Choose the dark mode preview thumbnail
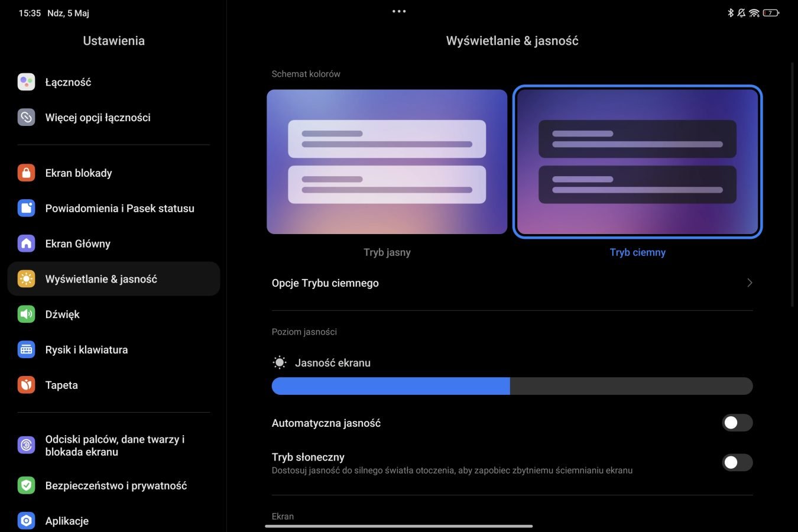 [638, 162]
